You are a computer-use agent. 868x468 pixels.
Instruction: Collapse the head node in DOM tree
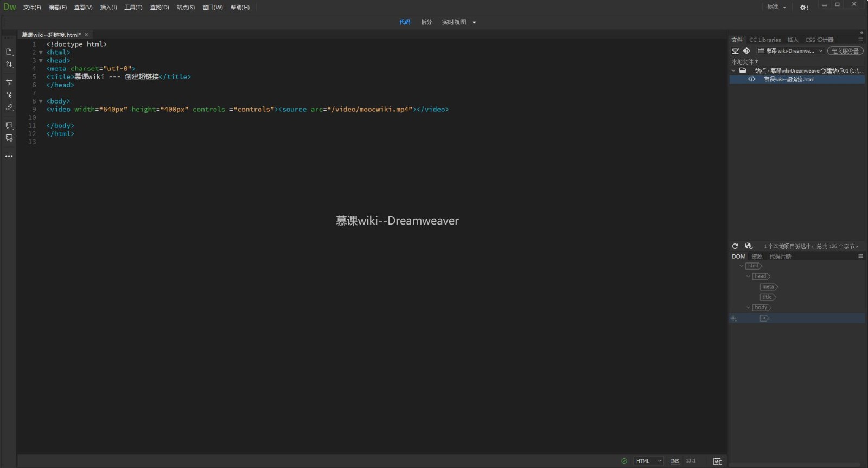(749, 277)
